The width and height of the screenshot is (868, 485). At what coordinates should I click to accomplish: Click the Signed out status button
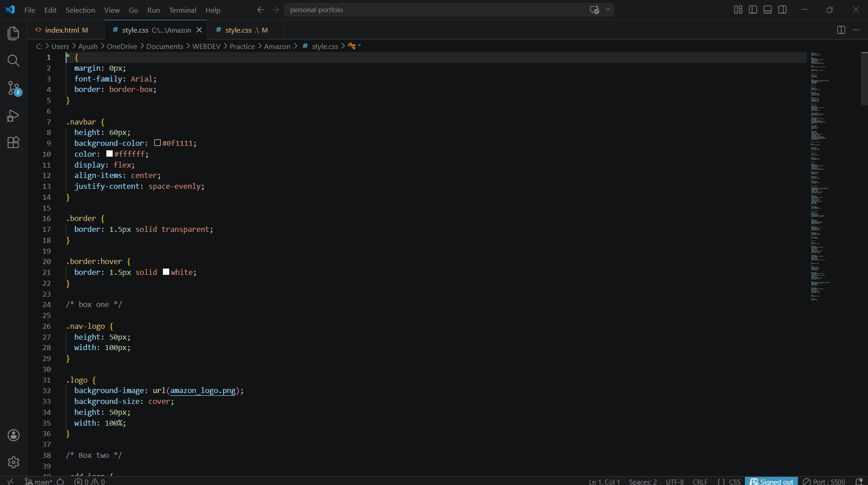click(772, 481)
